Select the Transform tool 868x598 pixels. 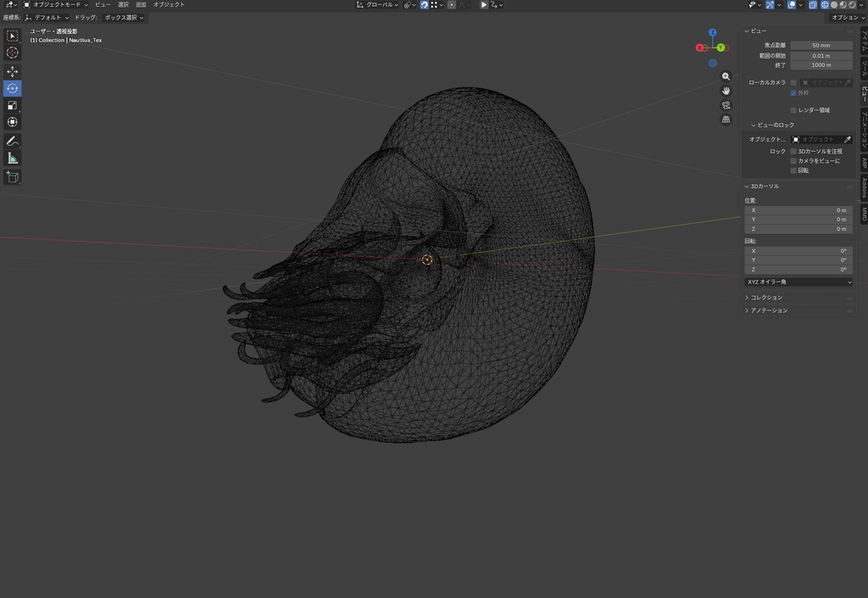click(12, 122)
